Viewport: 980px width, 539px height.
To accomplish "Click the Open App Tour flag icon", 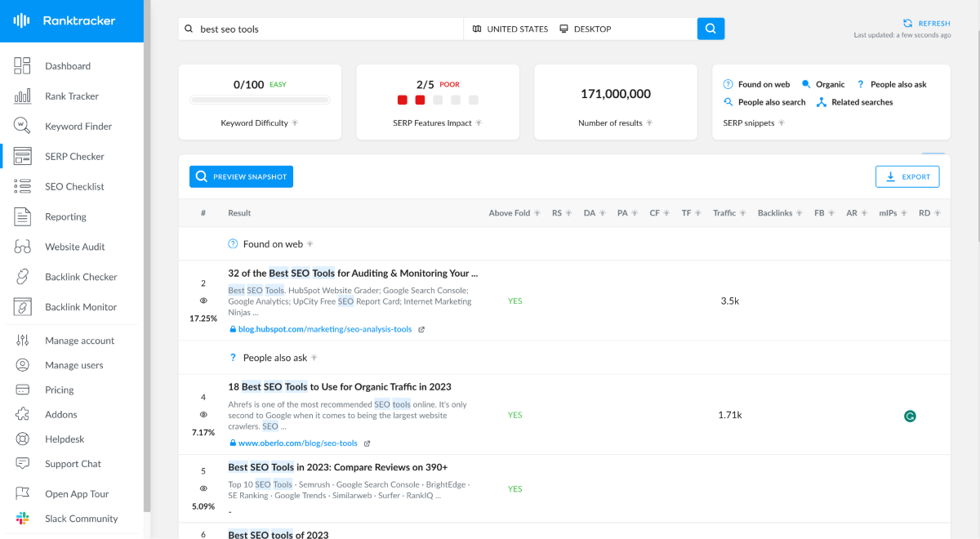I will (22, 494).
